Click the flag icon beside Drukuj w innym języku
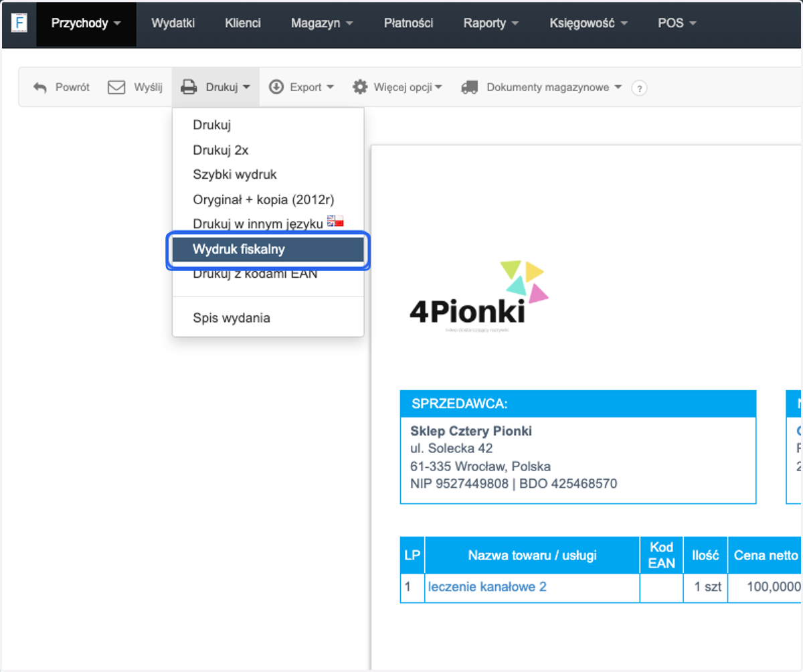Image resolution: width=803 pixels, height=672 pixels. tap(335, 222)
